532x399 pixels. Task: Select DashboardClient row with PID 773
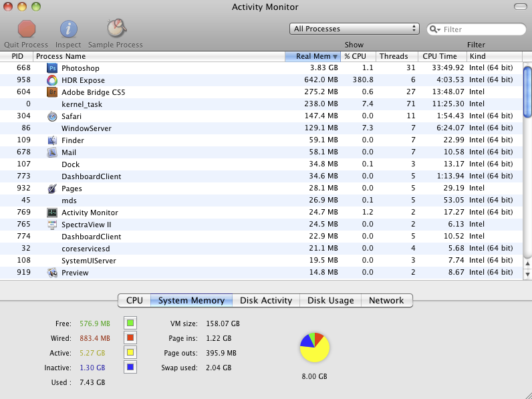click(x=261, y=176)
